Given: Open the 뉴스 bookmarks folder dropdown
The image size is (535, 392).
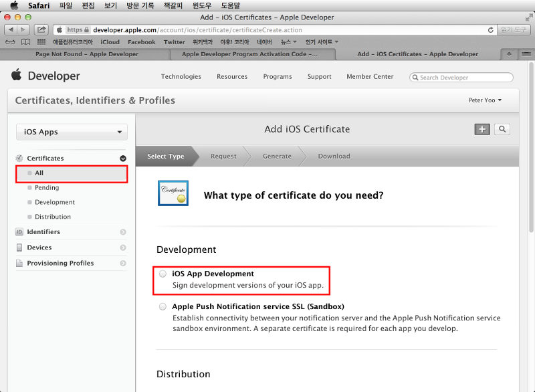Looking at the screenshot, I should tap(288, 42).
